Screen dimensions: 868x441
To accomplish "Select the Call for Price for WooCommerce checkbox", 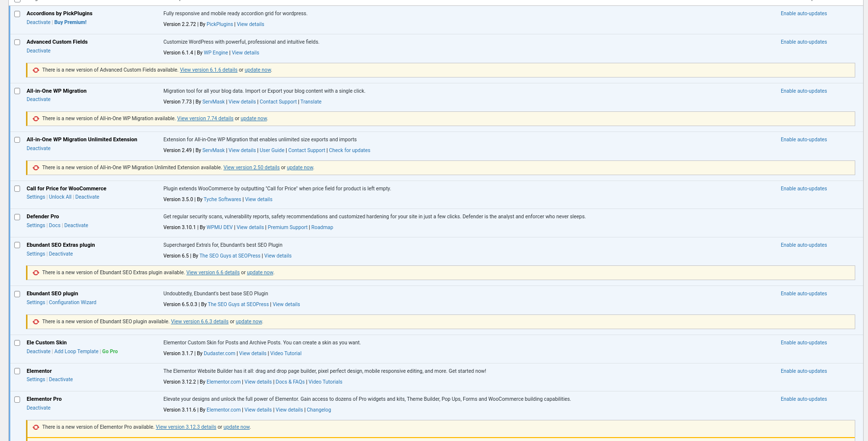I will (17, 189).
